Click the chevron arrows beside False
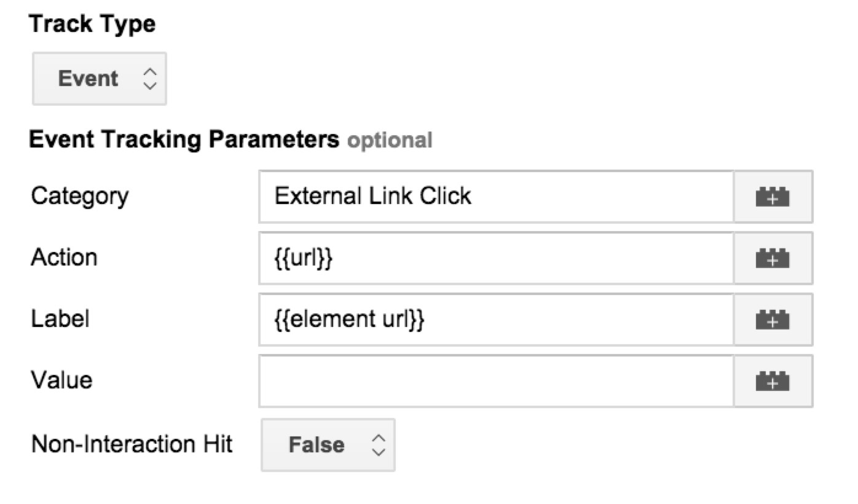The width and height of the screenshot is (858, 504). pyautogui.click(x=379, y=445)
